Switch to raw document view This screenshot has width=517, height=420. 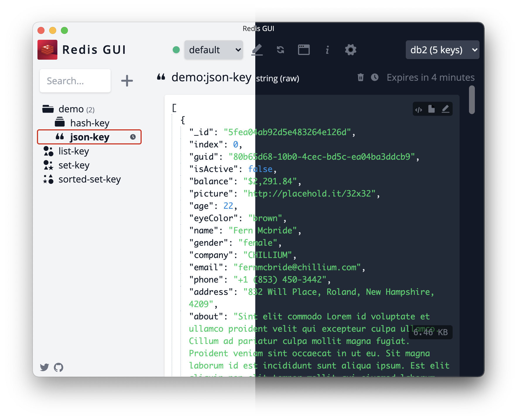click(432, 109)
